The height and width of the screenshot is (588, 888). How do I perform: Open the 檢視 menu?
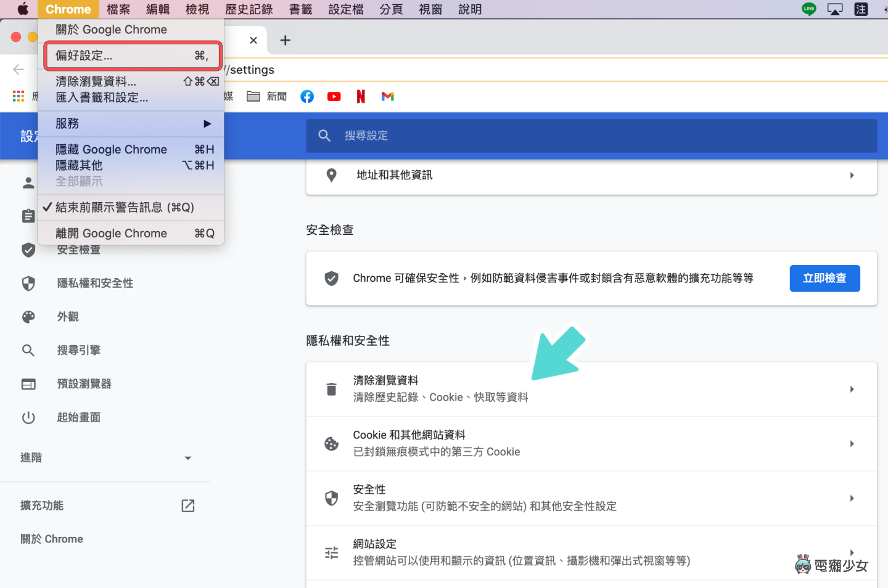(197, 9)
